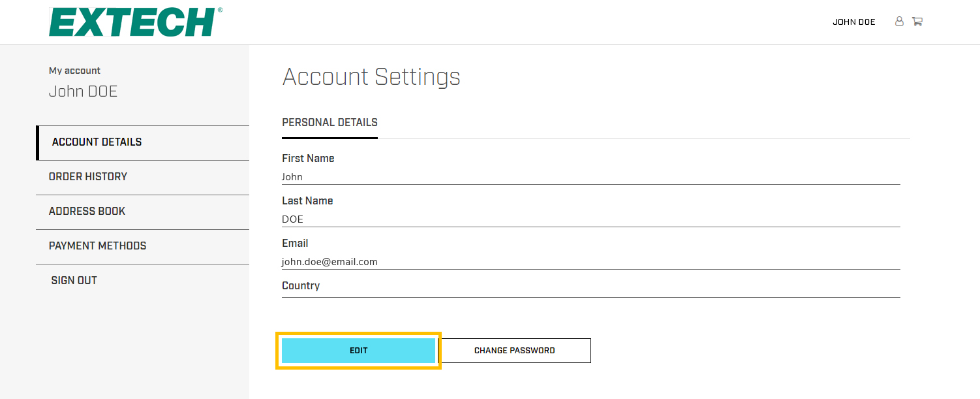Open Payment Methods in sidebar
The width and height of the screenshot is (980, 399).
pyautogui.click(x=97, y=246)
